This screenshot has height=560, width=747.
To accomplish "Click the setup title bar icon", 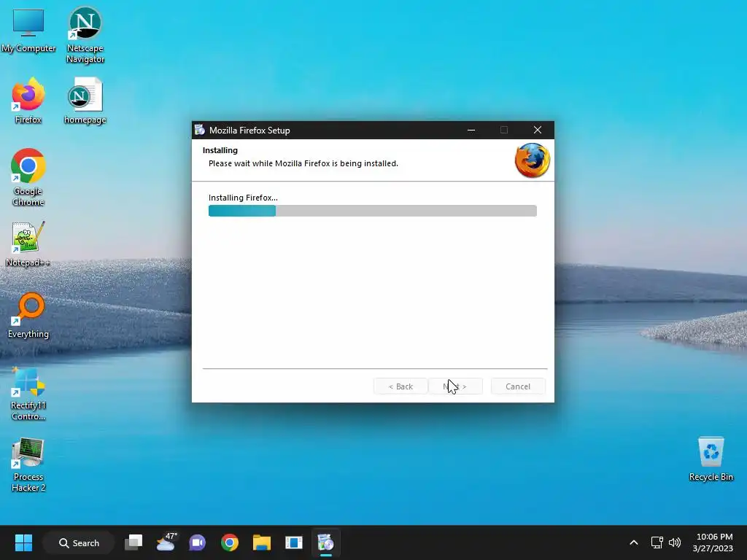I will pyautogui.click(x=200, y=130).
